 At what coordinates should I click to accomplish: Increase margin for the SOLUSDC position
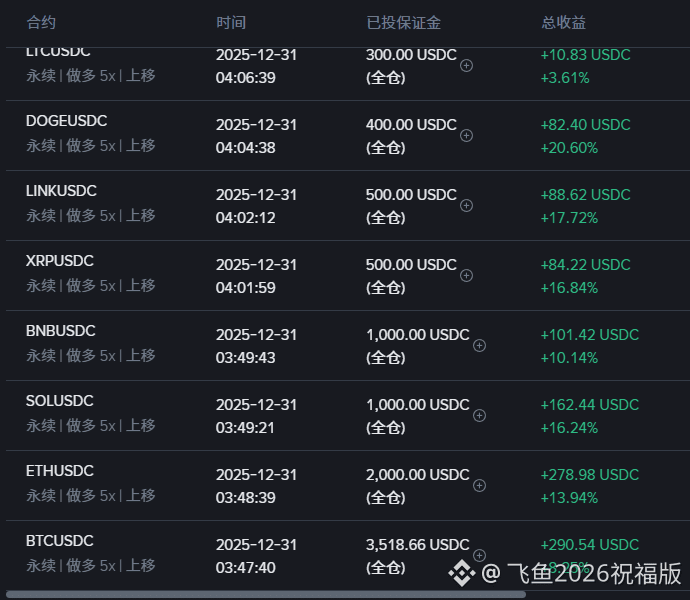tap(479, 415)
